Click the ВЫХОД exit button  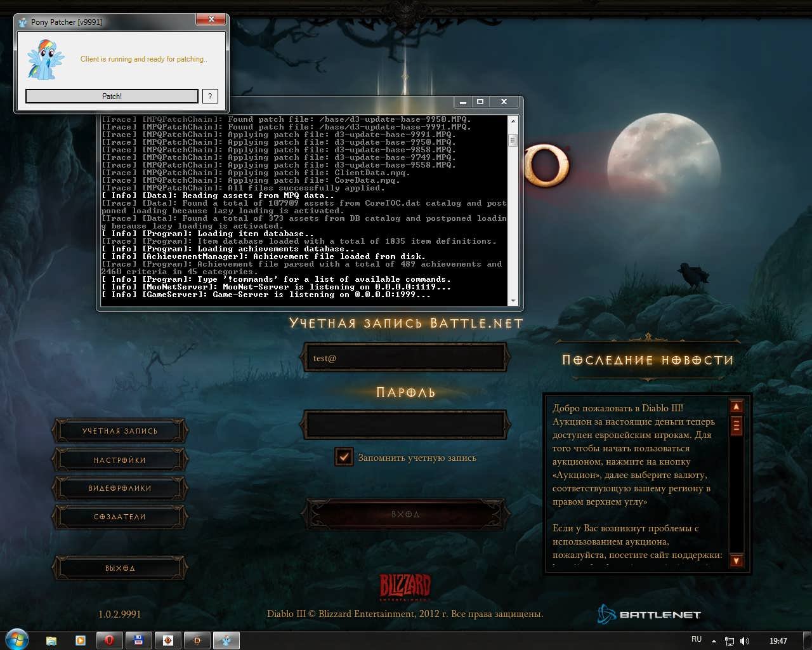click(120, 568)
